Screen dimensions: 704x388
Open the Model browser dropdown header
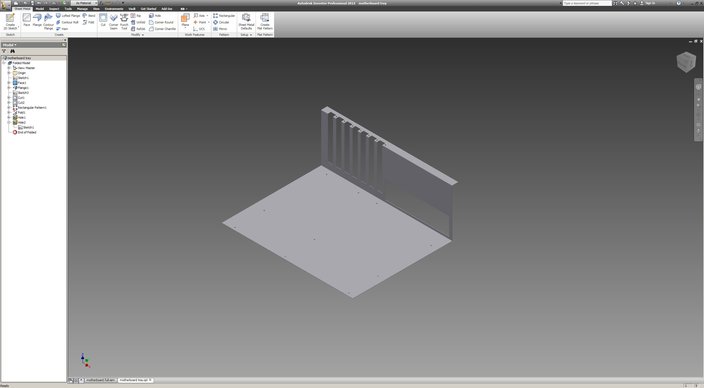point(9,45)
